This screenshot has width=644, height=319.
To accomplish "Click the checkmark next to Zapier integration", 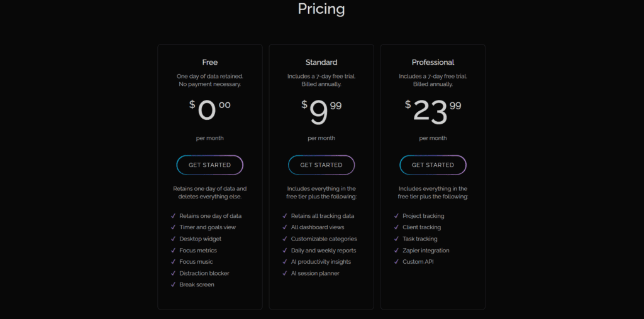I will 396,250.
